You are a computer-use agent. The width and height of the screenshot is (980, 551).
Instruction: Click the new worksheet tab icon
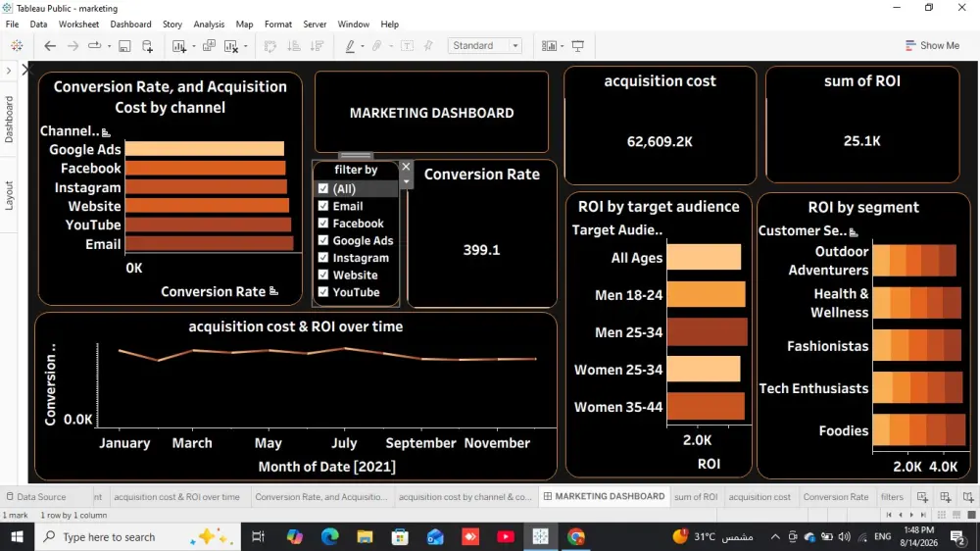click(x=922, y=497)
